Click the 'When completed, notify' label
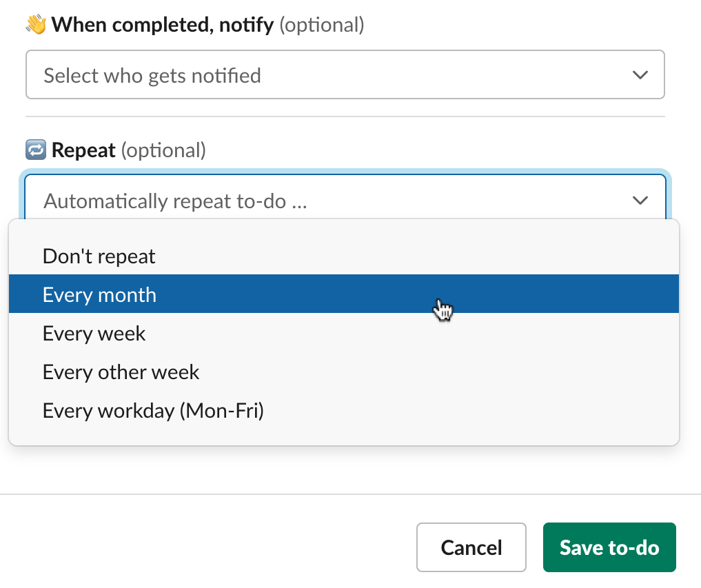 point(163,25)
